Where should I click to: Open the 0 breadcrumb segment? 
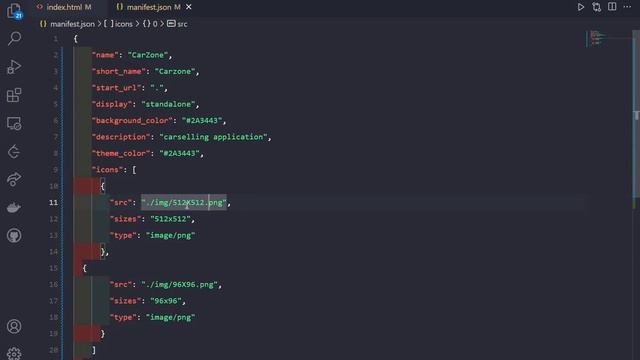click(x=150, y=24)
